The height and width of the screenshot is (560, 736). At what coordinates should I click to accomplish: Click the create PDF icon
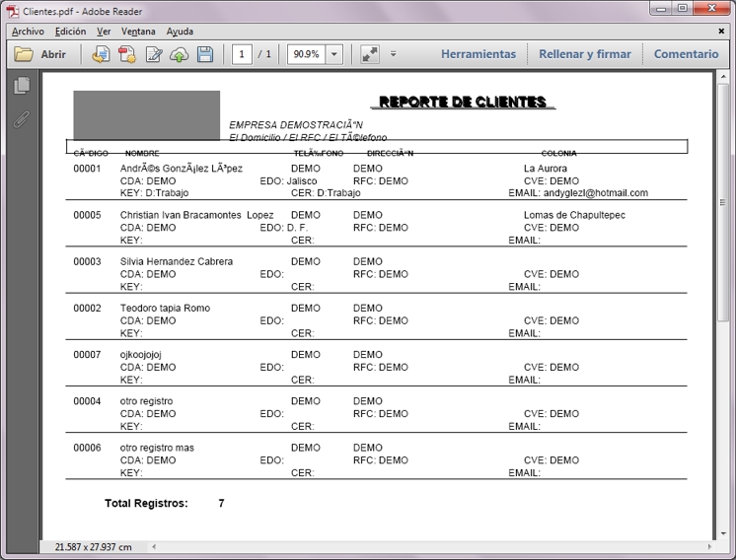[126, 54]
